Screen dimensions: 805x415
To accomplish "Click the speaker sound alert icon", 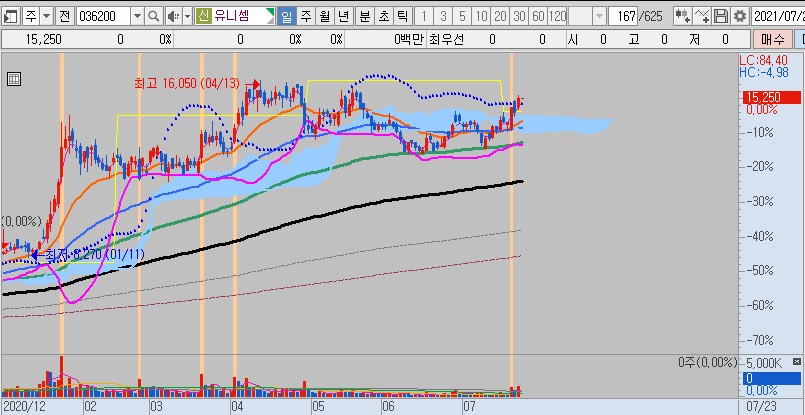I will [172, 17].
